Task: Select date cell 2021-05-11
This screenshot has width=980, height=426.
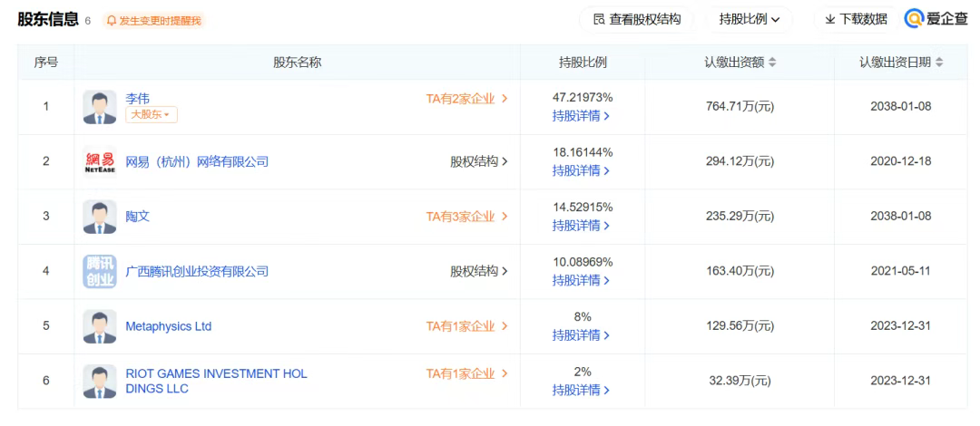Action: click(901, 271)
